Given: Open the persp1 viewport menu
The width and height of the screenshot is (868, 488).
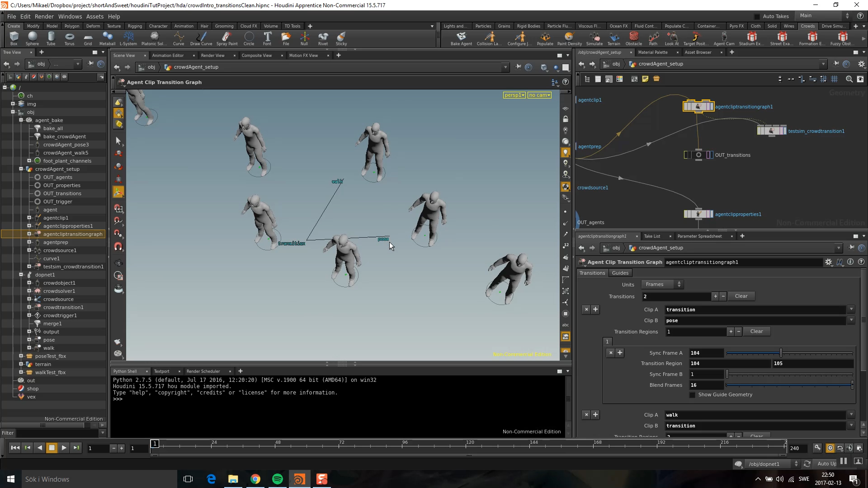Looking at the screenshot, I should coord(514,95).
